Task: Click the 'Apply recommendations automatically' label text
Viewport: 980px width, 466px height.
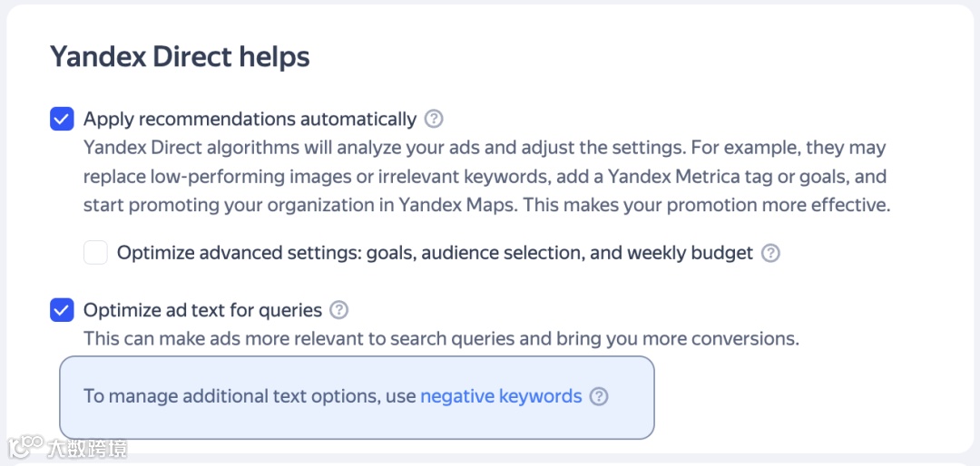Action: coord(250,119)
